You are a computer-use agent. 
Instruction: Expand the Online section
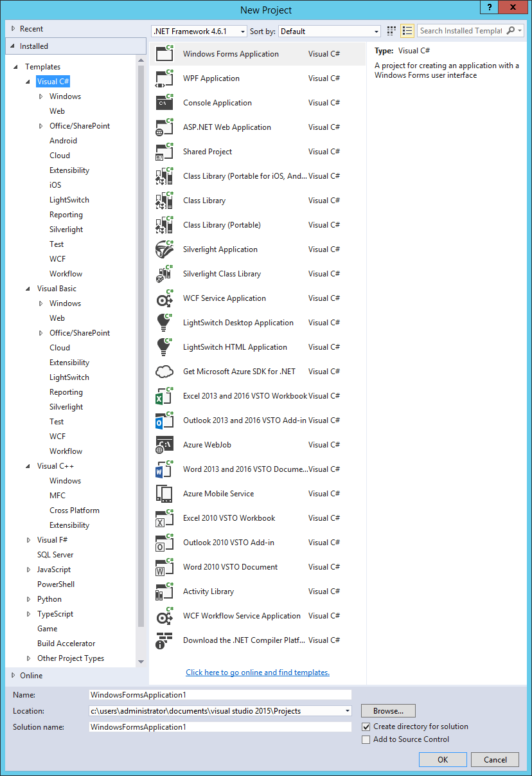[x=13, y=676]
